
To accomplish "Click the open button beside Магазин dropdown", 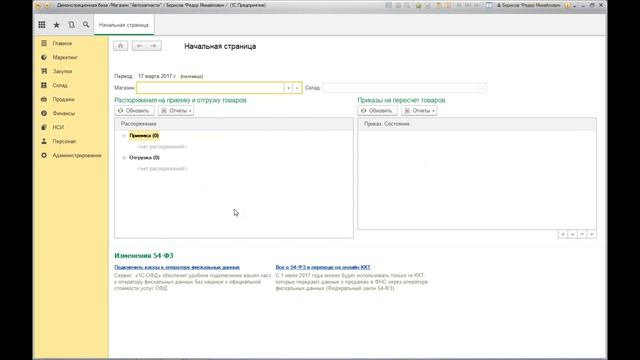I will click(297, 88).
